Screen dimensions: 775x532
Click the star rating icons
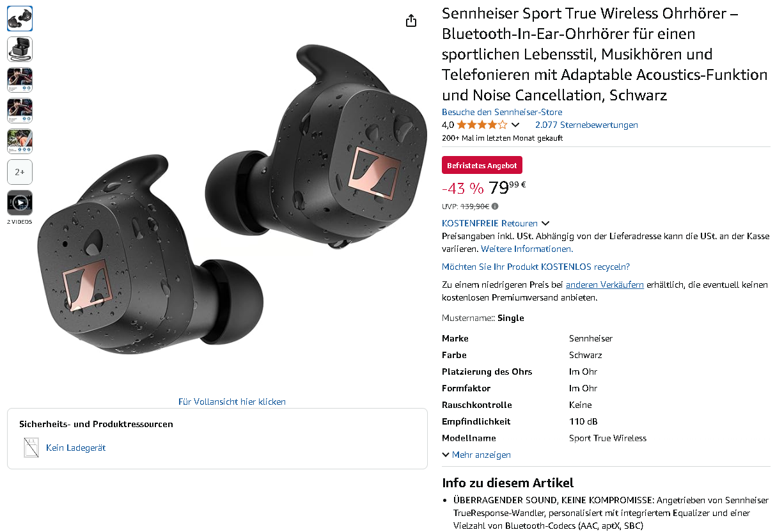click(482, 125)
